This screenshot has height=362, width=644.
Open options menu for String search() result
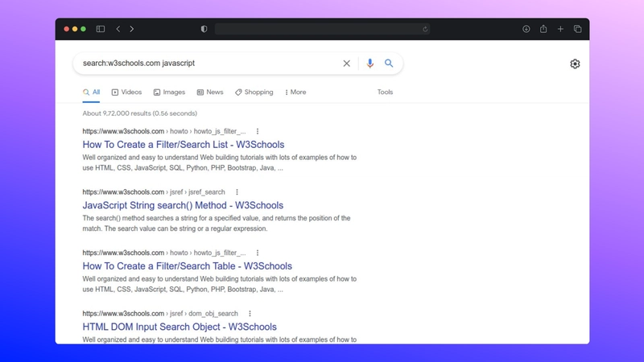[237, 192]
